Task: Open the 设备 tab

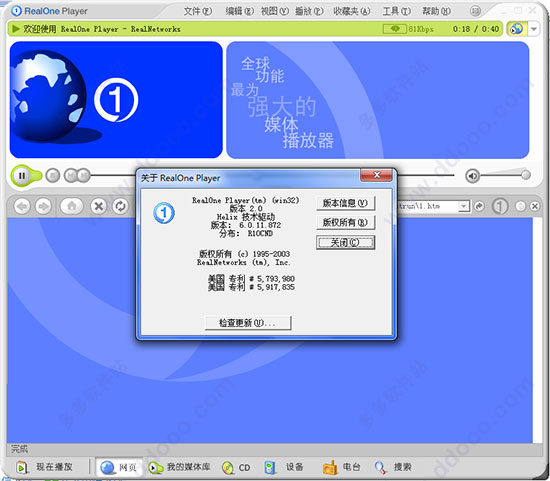Action: point(284,467)
